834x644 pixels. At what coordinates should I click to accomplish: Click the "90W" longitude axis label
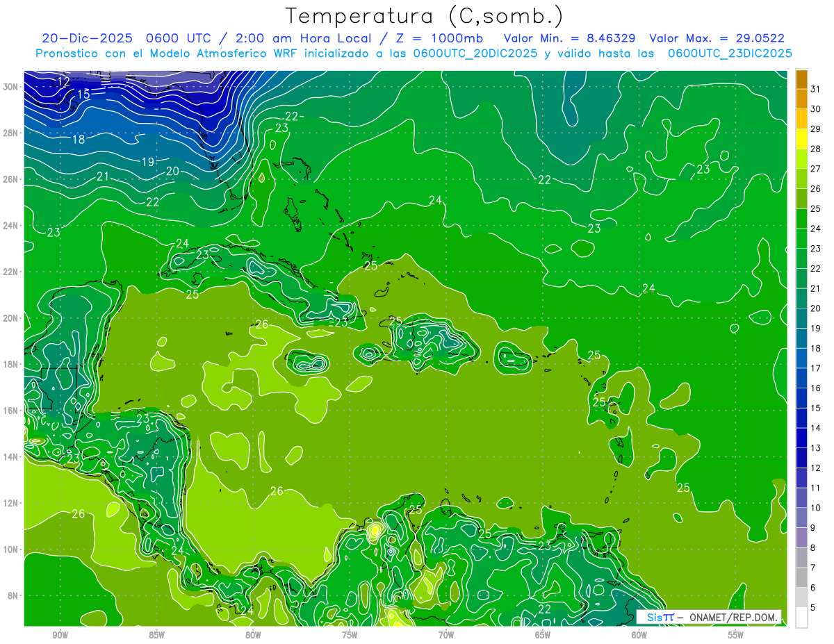(60, 635)
